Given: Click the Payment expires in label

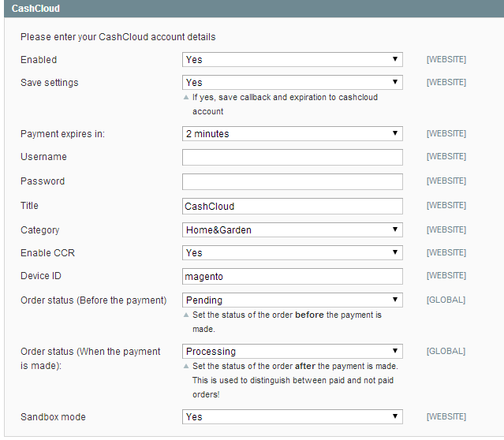Looking at the screenshot, I should (62, 134).
